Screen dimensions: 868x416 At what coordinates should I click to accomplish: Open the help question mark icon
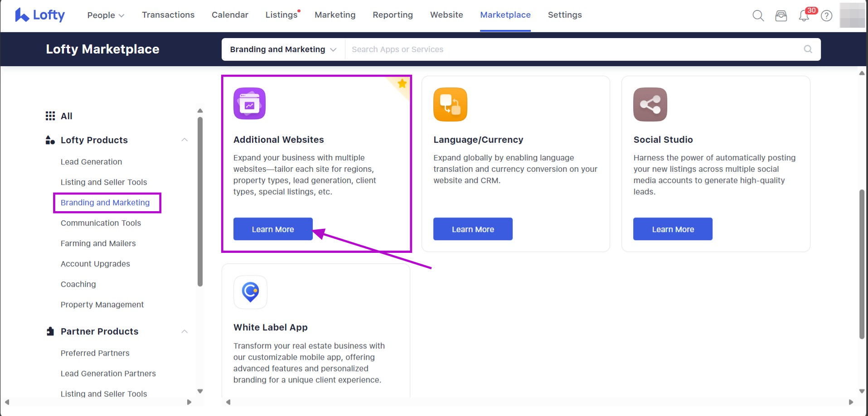pyautogui.click(x=827, y=16)
